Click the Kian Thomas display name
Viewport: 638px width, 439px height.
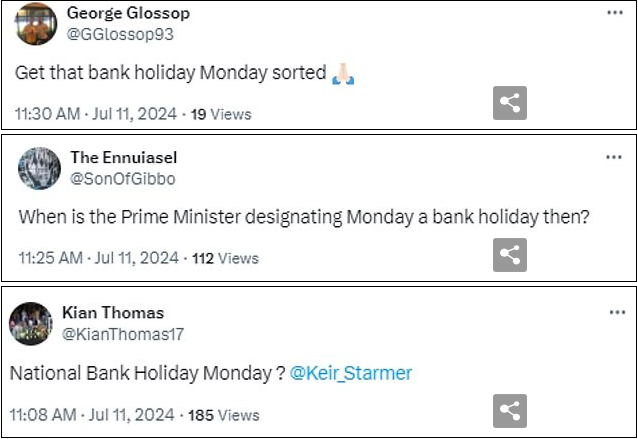tap(113, 313)
